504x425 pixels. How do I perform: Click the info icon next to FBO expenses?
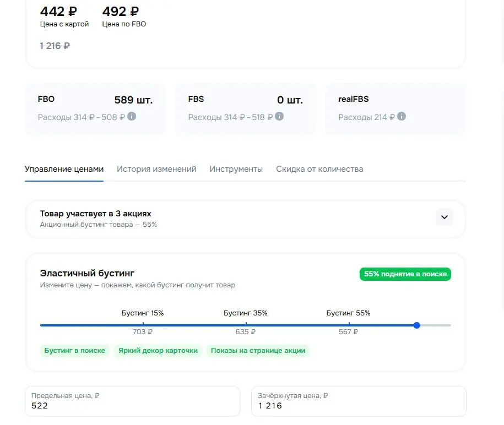[132, 116]
